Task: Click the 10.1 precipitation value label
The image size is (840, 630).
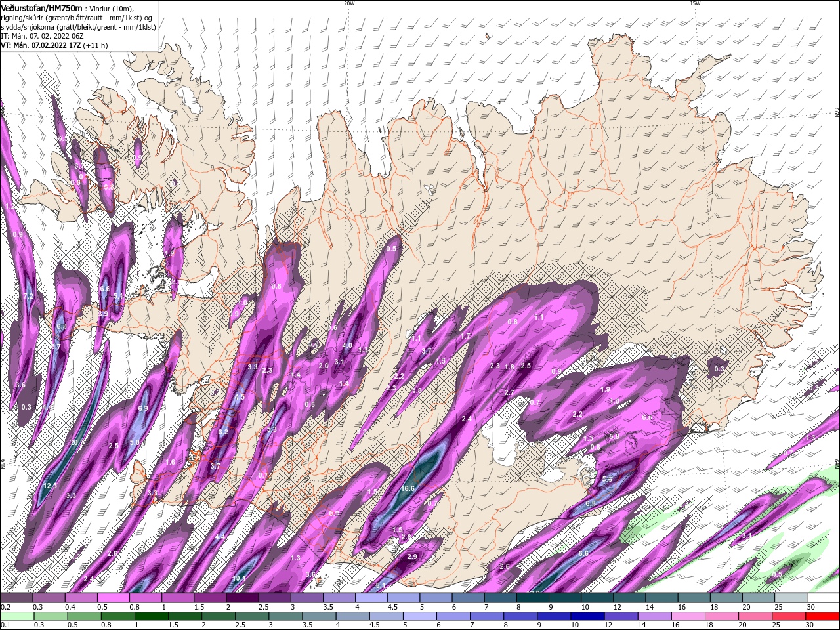Action: coord(239,578)
